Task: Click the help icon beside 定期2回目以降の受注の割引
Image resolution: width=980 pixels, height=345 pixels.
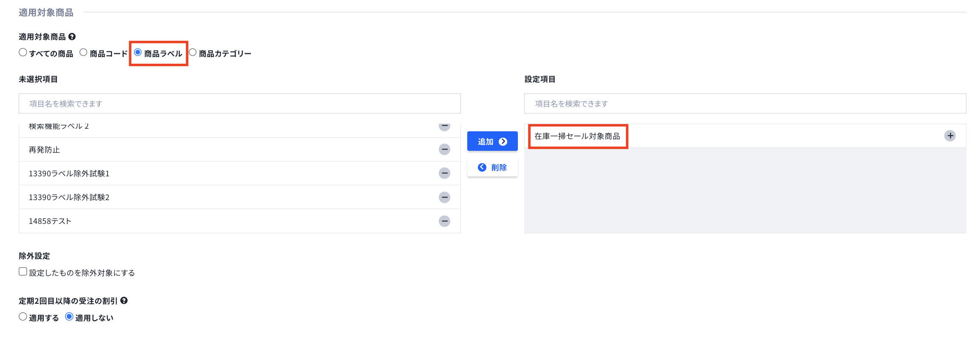Action: pyautogui.click(x=124, y=301)
